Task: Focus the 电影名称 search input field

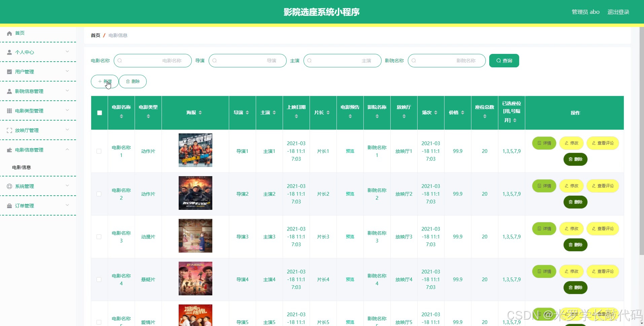Action: point(153,61)
